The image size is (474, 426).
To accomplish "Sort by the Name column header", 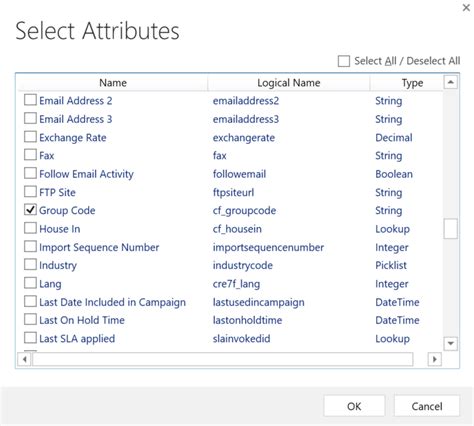I will 113,83.
